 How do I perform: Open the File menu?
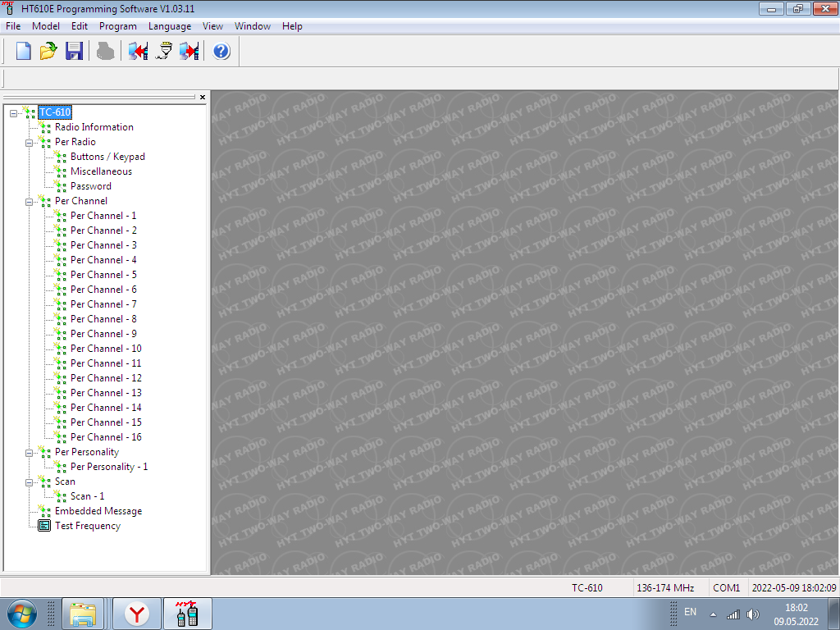pyautogui.click(x=13, y=26)
